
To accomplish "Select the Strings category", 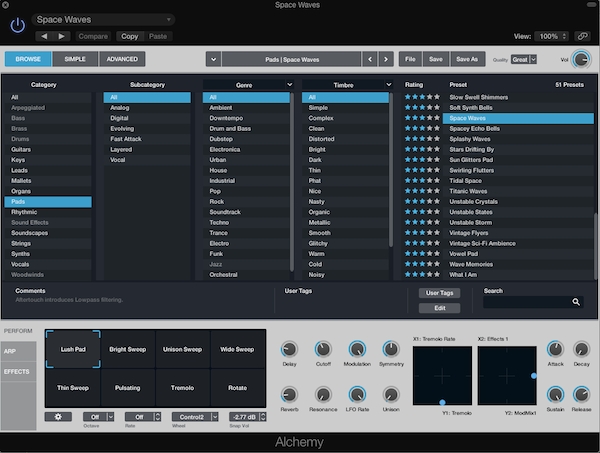I will pyautogui.click(x=48, y=243).
